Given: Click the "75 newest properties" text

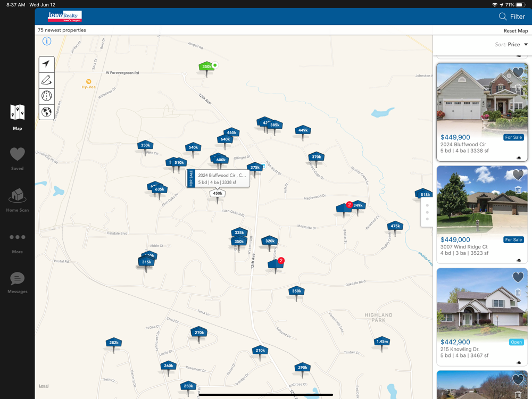Looking at the screenshot, I should click(x=62, y=30).
